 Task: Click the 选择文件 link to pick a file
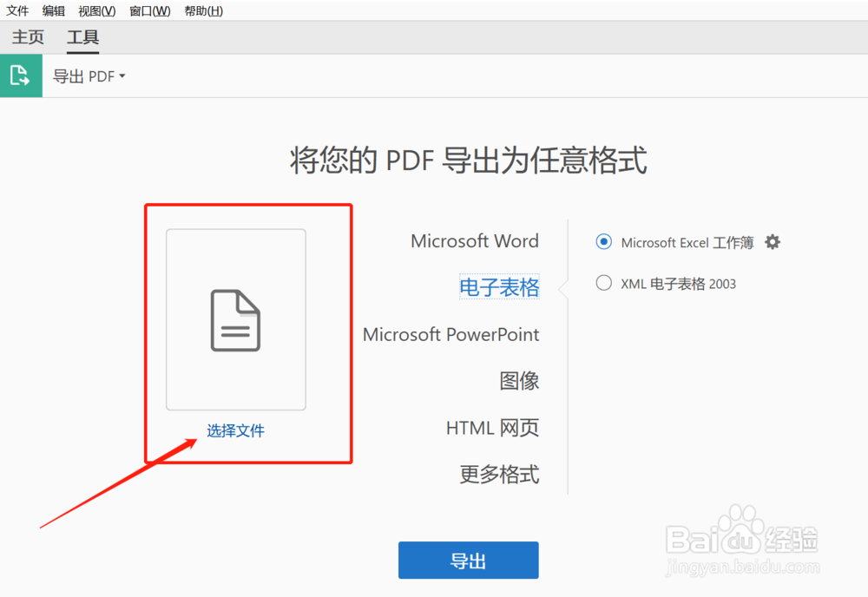235,430
